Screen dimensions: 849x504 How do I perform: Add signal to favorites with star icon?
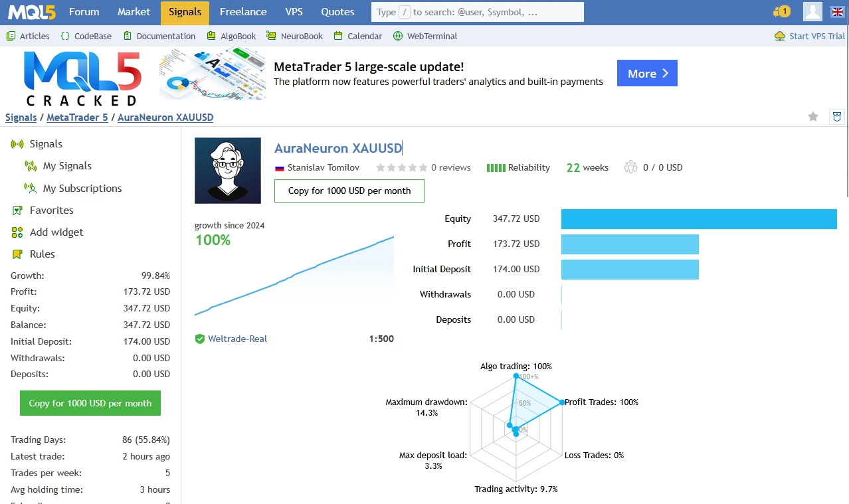coord(813,117)
